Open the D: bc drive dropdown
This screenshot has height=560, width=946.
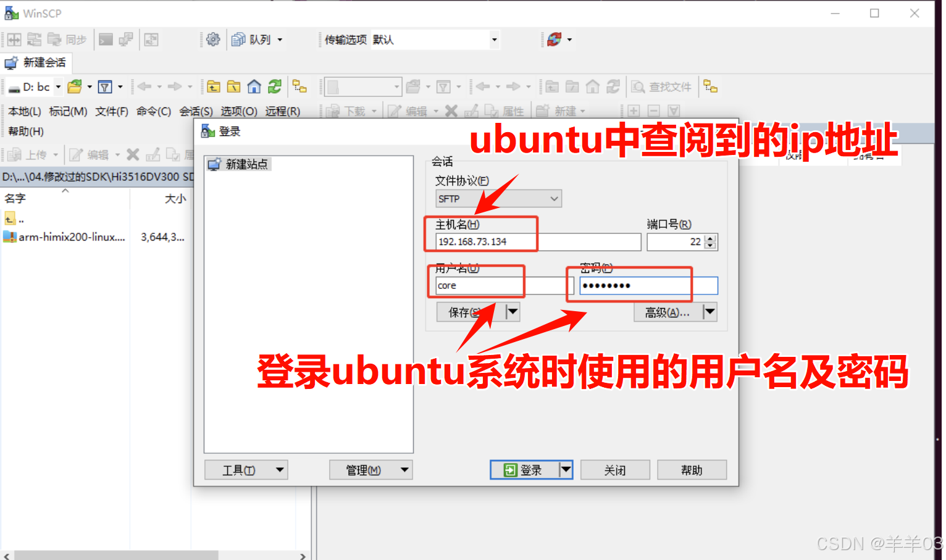click(x=58, y=87)
